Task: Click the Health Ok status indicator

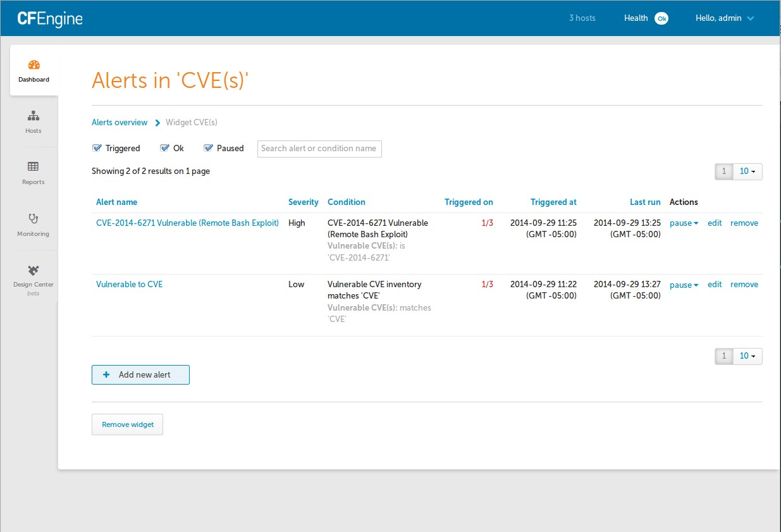Action: [646, 18]
